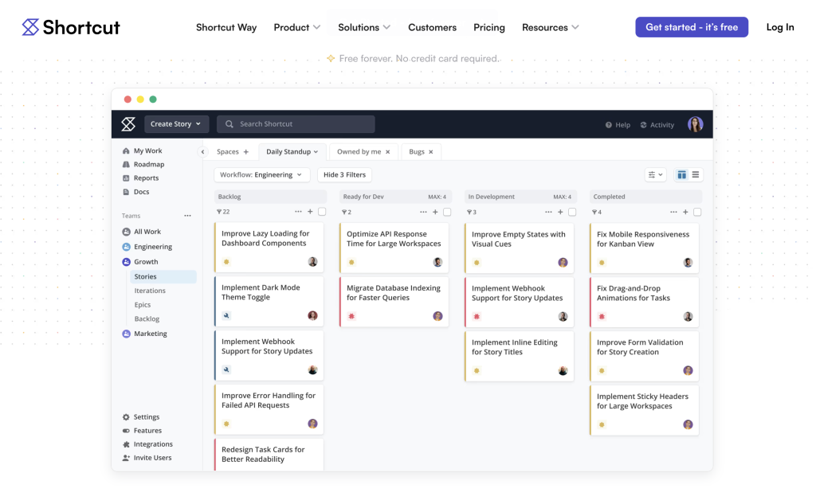Open the Activity feed icon
The width and height of the screenshot is (816, 504).
(x=644, y=125)
